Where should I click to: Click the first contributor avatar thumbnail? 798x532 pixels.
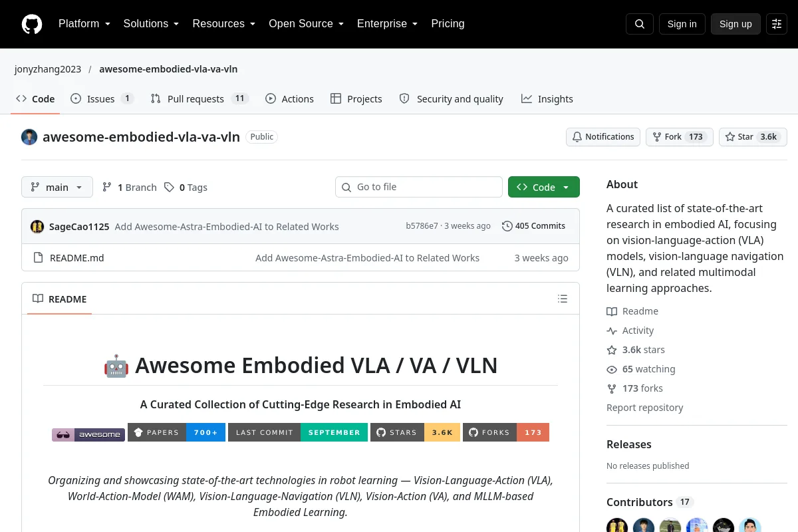click(617, 525)
